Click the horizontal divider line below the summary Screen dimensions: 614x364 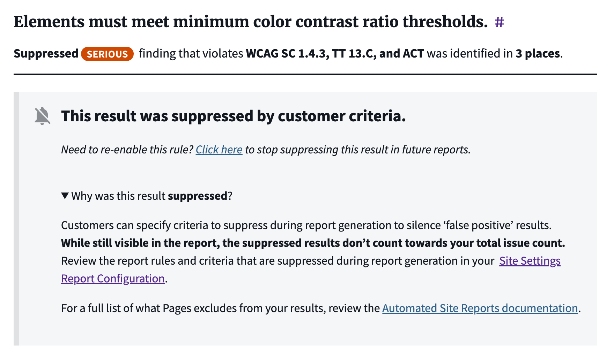click(x=305, y=74)
